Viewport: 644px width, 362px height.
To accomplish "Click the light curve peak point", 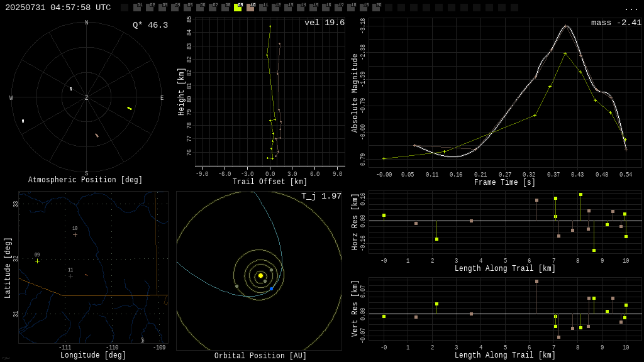I will click(x=566, y=26).
